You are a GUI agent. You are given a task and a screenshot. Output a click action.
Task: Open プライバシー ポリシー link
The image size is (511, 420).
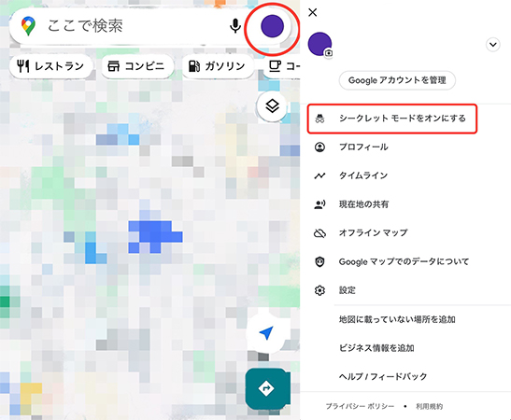click(x=360, y=406)
